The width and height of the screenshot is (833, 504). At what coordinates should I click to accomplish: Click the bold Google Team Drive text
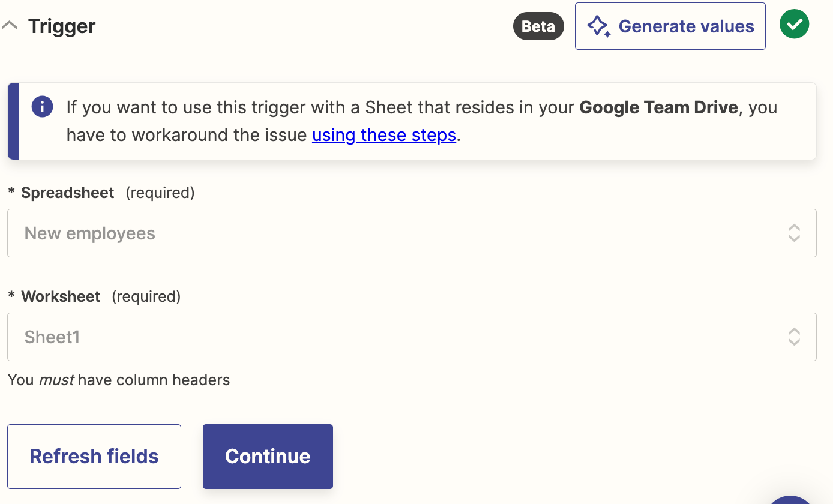(658, 107)
